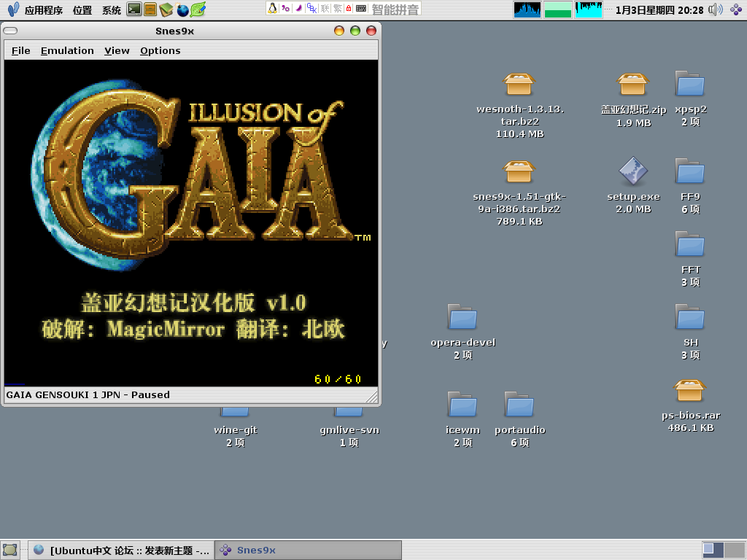
Task: Click the half-moon full/half-width icon
Action: pyautogui.click(x=299, y=8)
